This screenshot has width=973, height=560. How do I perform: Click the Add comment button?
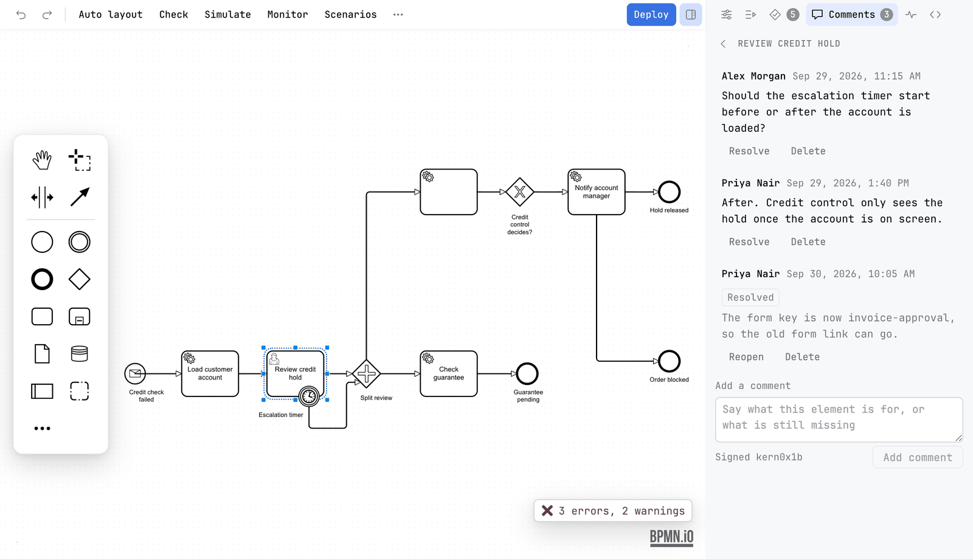(x=918, y=458)
